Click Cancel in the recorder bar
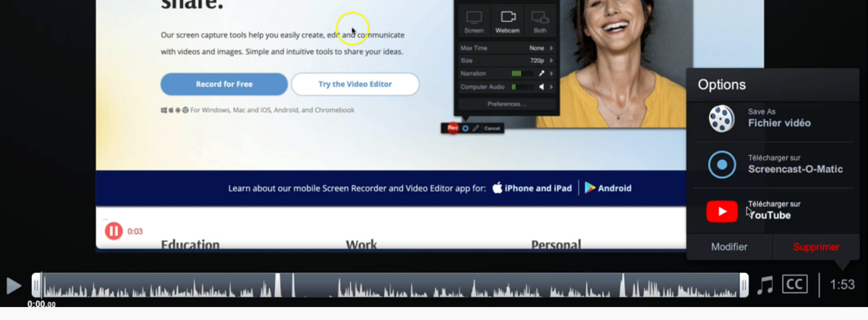This screenshot has height=320, width=868. tap(492, 128)
